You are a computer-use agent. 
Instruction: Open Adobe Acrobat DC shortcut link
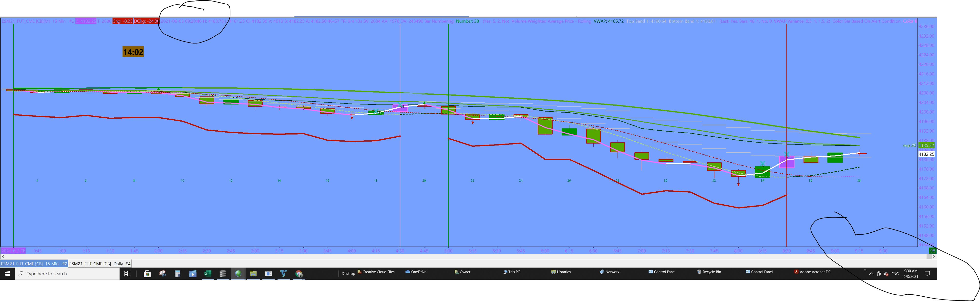point(812,272)
